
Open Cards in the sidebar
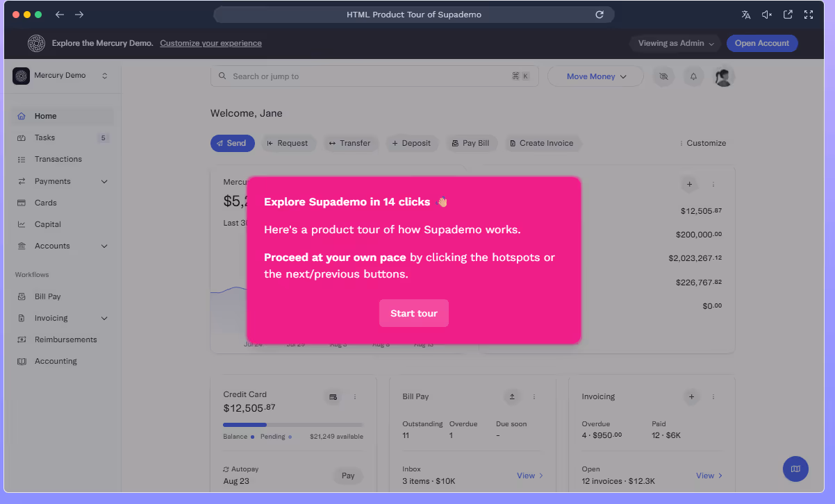coord(63,203)
